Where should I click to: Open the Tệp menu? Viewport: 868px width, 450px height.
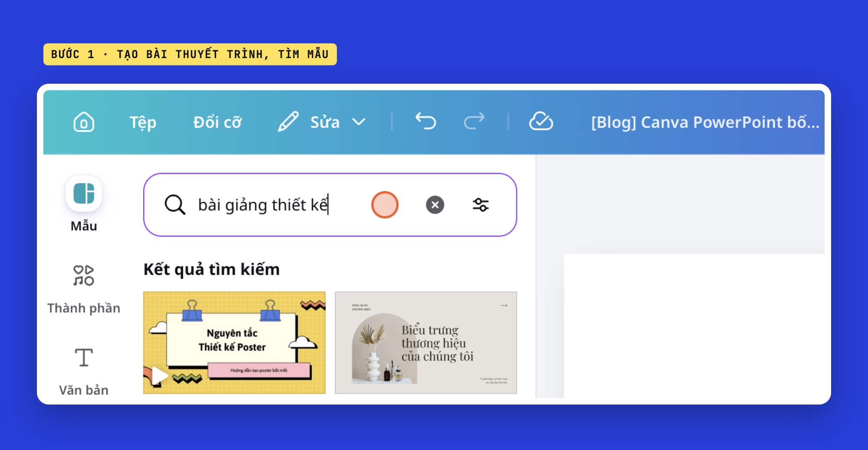(143, 122)
